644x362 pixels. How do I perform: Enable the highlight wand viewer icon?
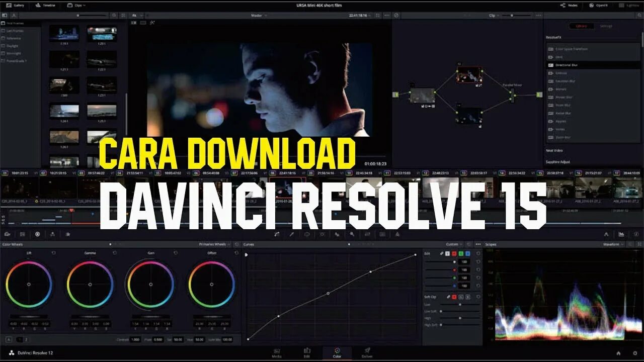[152, 23]
